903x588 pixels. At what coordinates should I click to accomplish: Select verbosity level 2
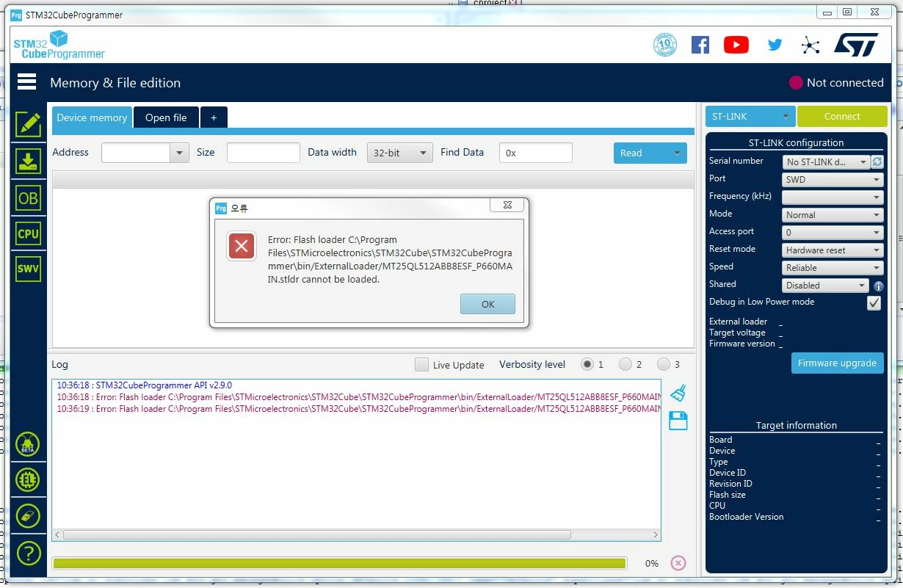(x=625, y=364)
